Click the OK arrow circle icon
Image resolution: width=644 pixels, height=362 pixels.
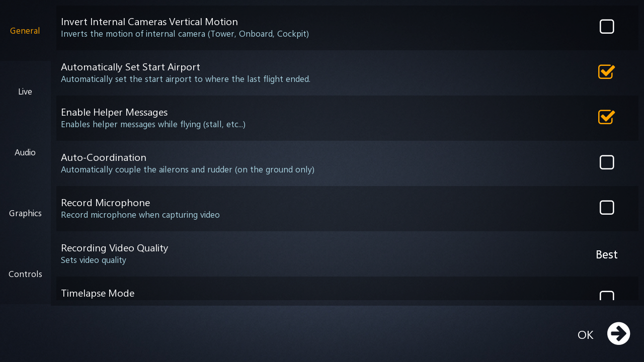point(618,333)
